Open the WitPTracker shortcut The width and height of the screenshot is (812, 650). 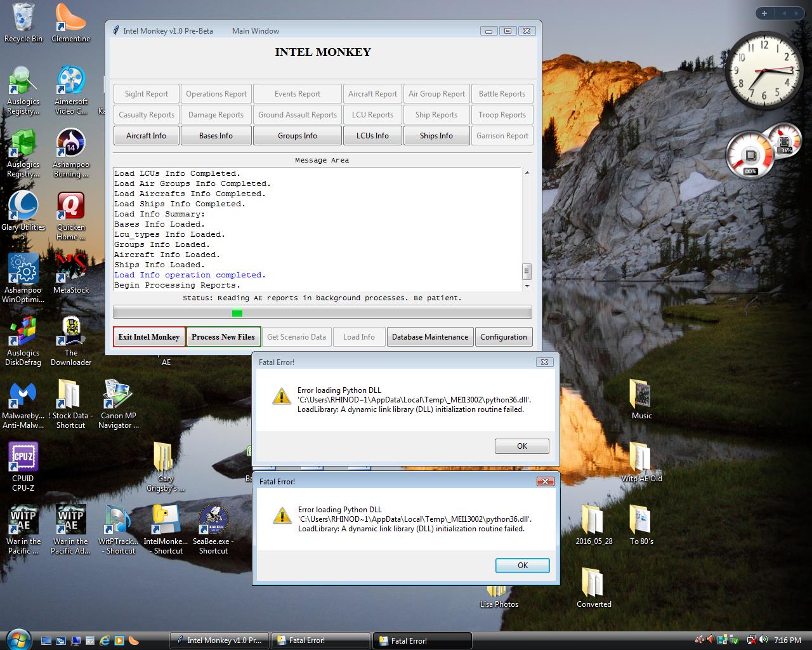tap(117, 517)
